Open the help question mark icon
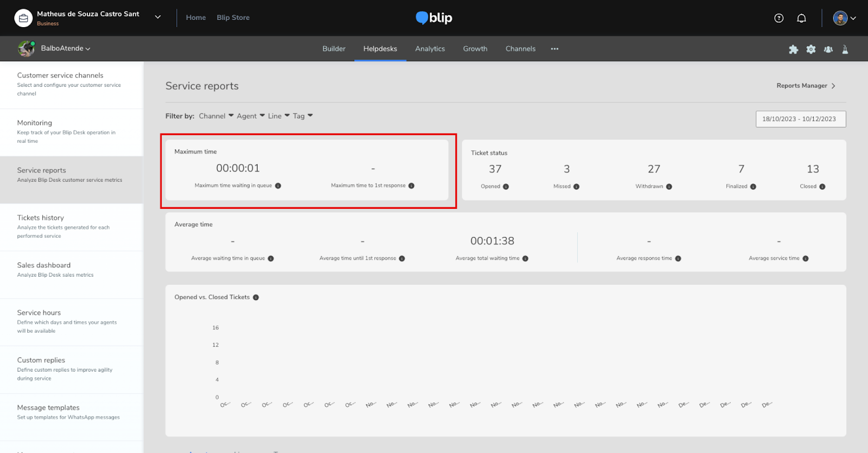 [x=778, y=18]
